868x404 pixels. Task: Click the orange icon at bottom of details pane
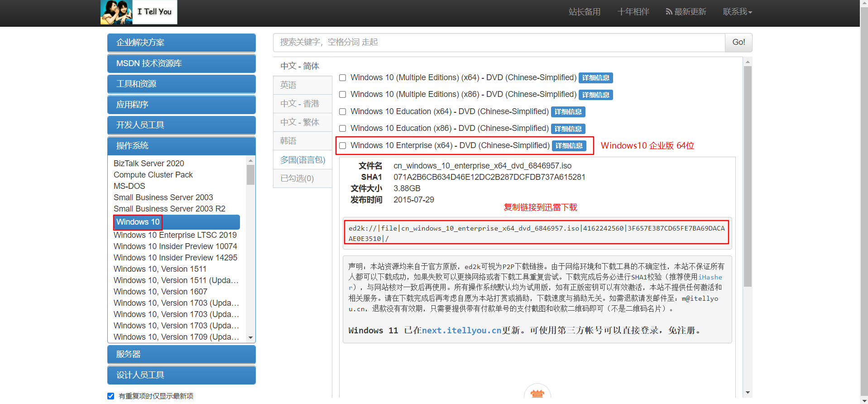[x=537, y=393]
